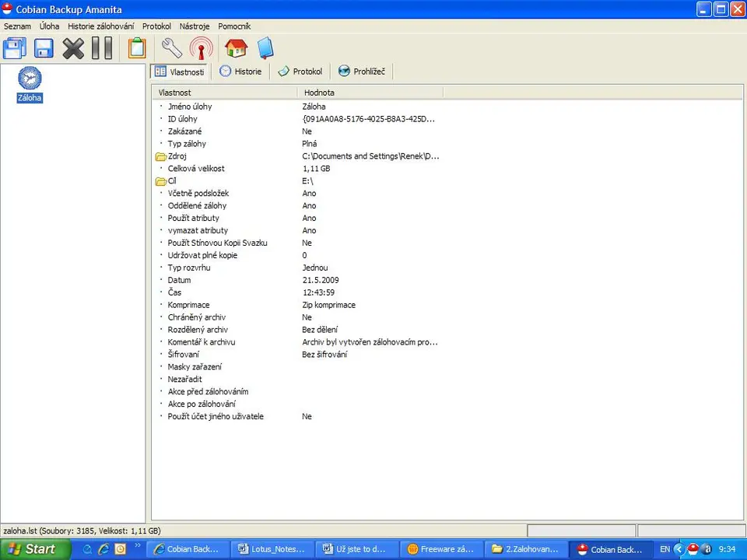747x560 pixels.
Task: Open settings with the wrench icon
Action: (x=171, y=48)
